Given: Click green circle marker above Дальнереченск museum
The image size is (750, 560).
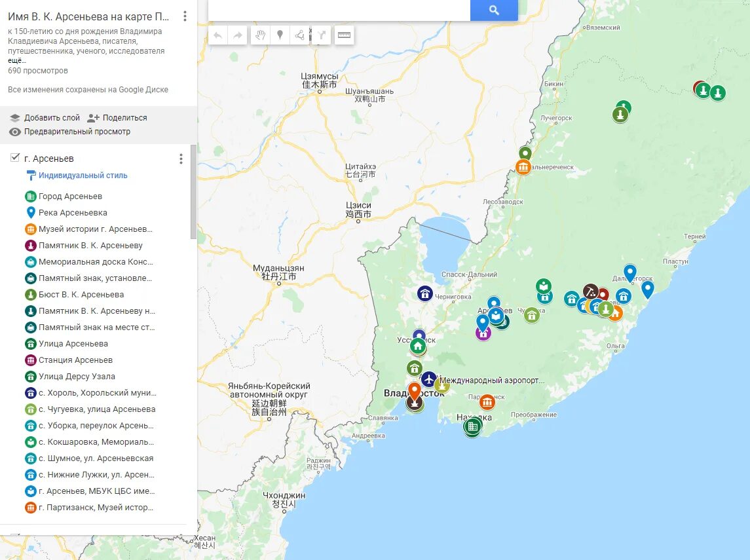Looking at the screenshot, I should pos(525,153).
